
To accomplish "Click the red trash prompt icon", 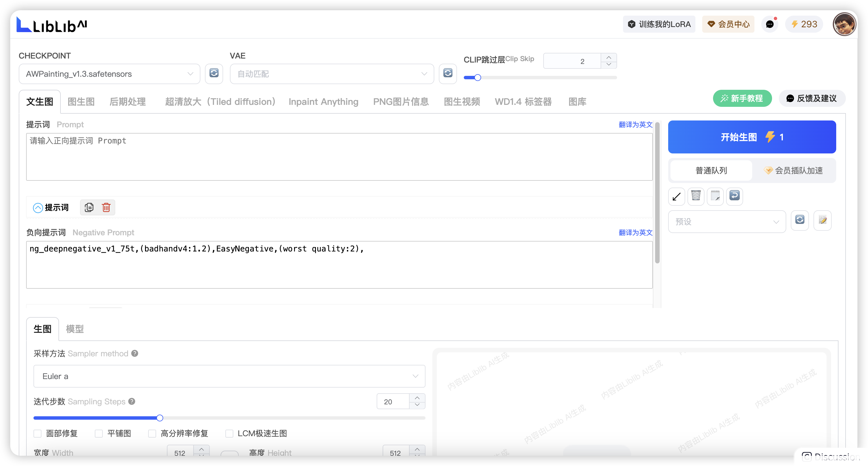I will 106,207.
